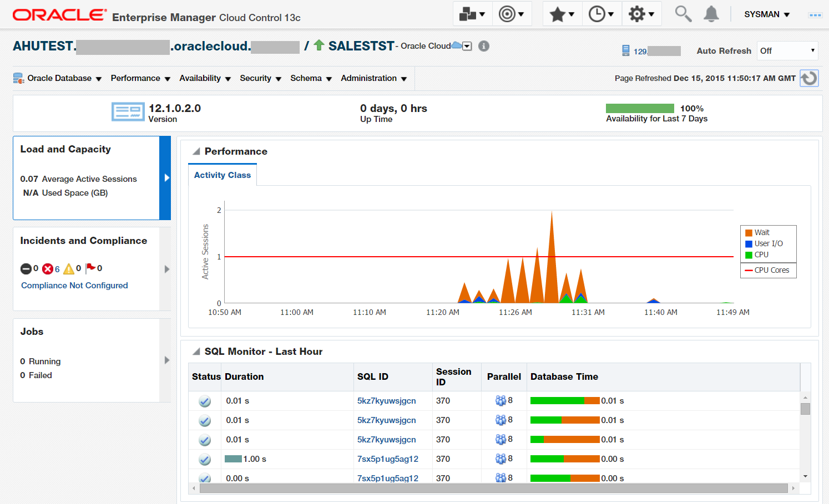Click the notifications bell icon
829x504 pixels.
pyautogui.click(x=711, y=14)
